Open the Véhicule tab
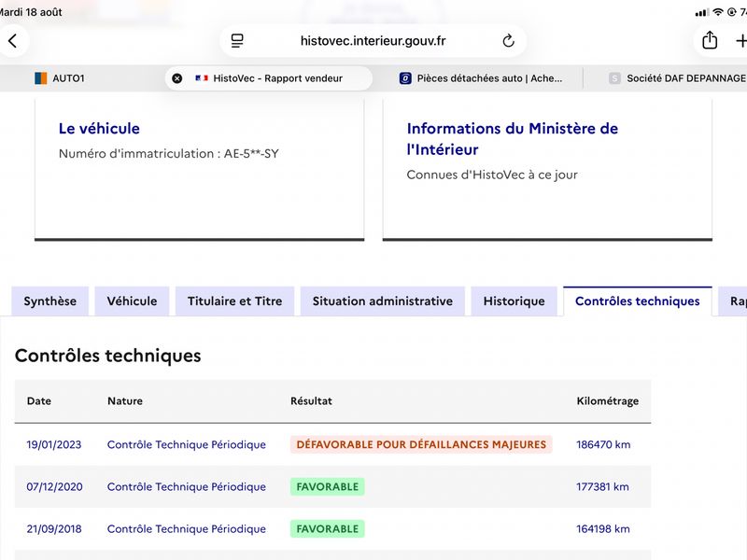Screen dimensions: 747x560 [132, 301]
